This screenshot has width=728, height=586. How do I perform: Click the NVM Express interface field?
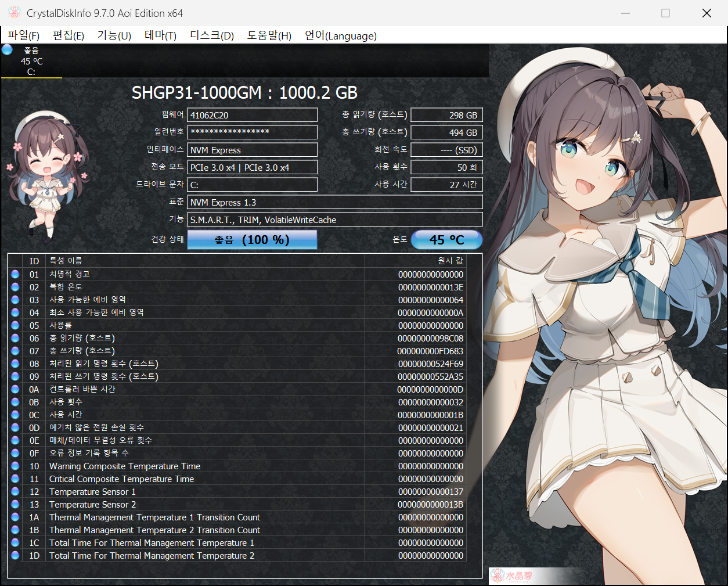(x=252, y=150)
